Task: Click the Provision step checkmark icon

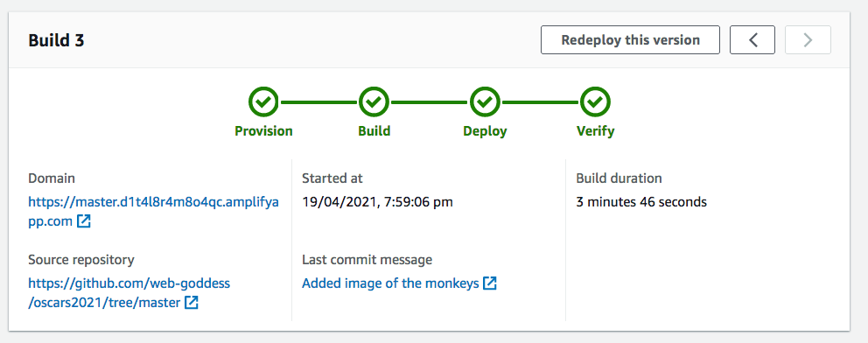Action: [x=264, y=102]
